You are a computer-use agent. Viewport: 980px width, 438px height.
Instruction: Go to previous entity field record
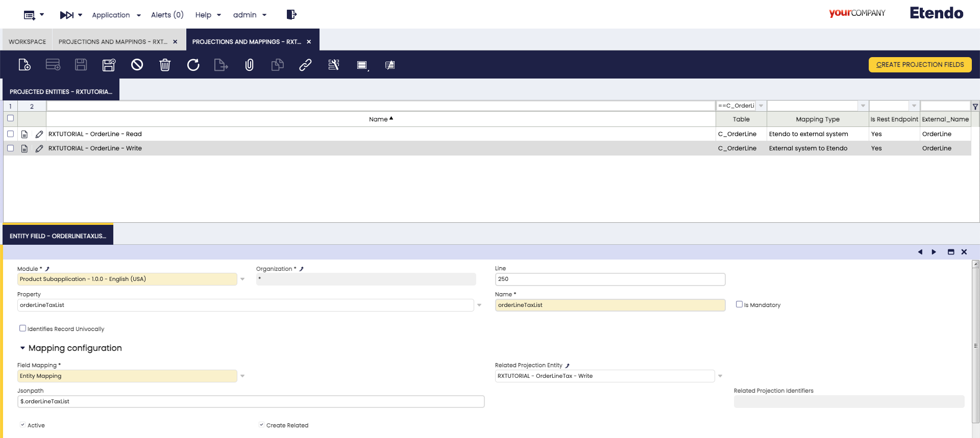coord(920,252)
